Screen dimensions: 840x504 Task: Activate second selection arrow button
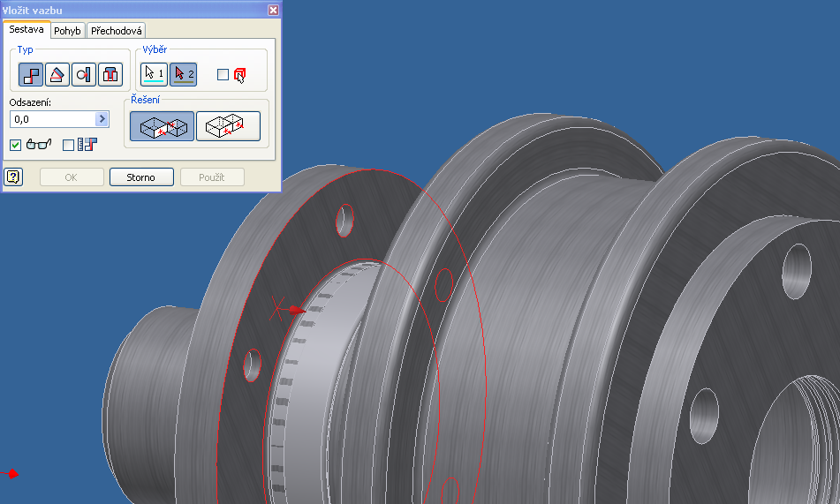coord(183,74)
